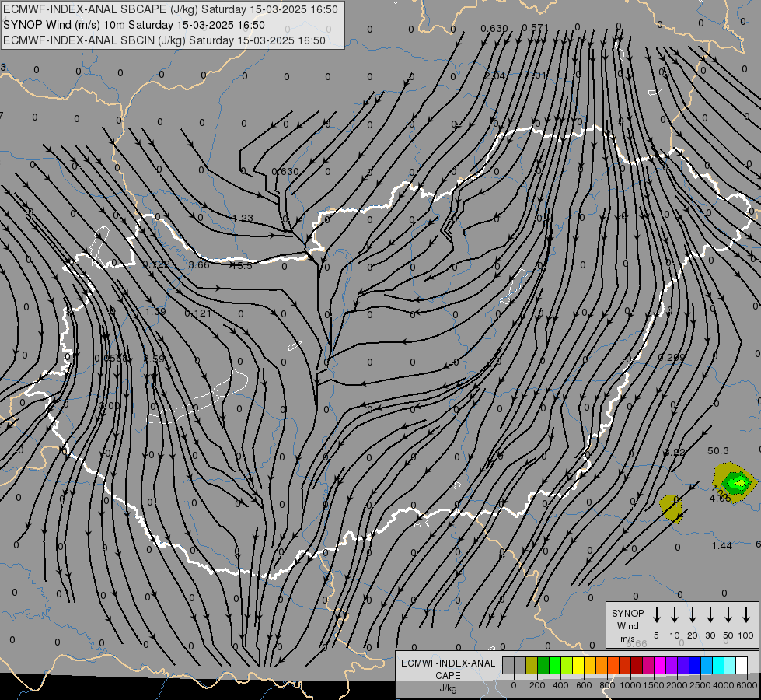Click the 'SYNOP Wind m/s' legend label
Viewport: 761px width, 700px height.
coord(627,626)
